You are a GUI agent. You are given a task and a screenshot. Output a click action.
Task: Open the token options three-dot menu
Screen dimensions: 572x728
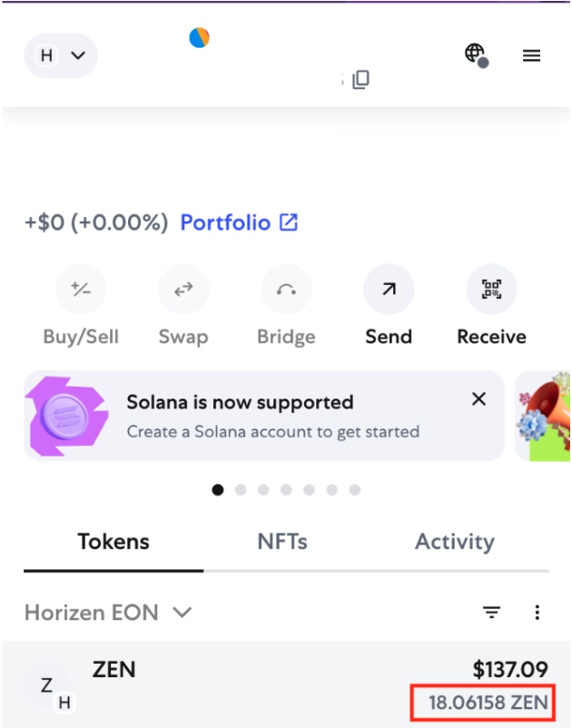(537, 613)
